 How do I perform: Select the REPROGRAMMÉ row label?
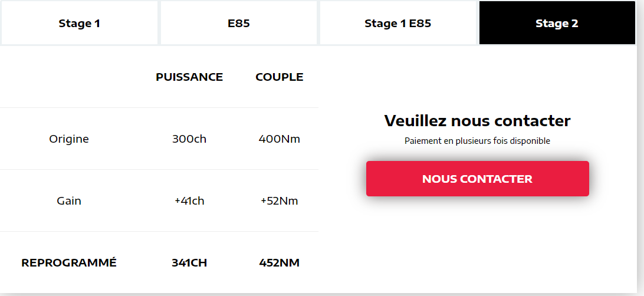click(69, 263)
